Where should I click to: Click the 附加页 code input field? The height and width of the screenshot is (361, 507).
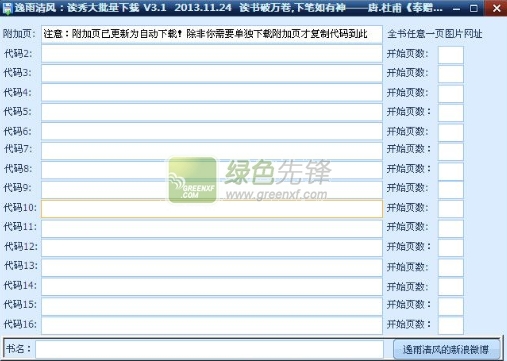click(x=212, y=34)
